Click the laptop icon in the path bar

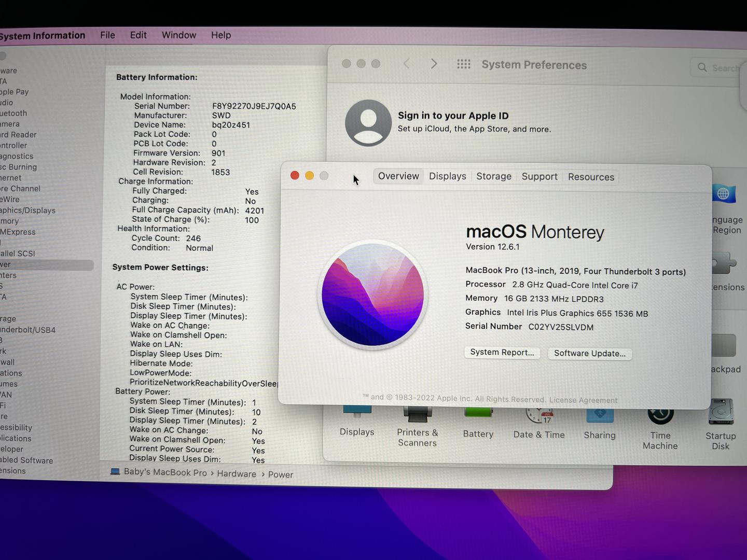[x=115, y=472]
